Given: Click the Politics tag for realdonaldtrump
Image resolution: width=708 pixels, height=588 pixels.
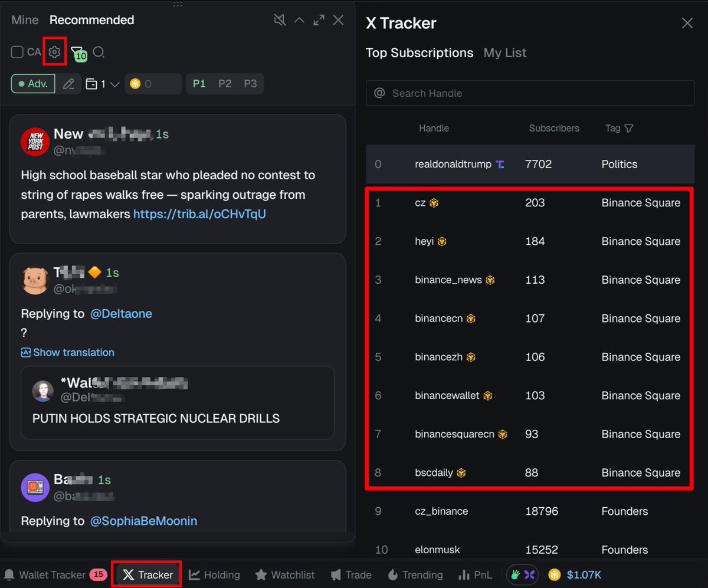Looking at the screenshot, I should pyautogui.click(x=619, y=164).
